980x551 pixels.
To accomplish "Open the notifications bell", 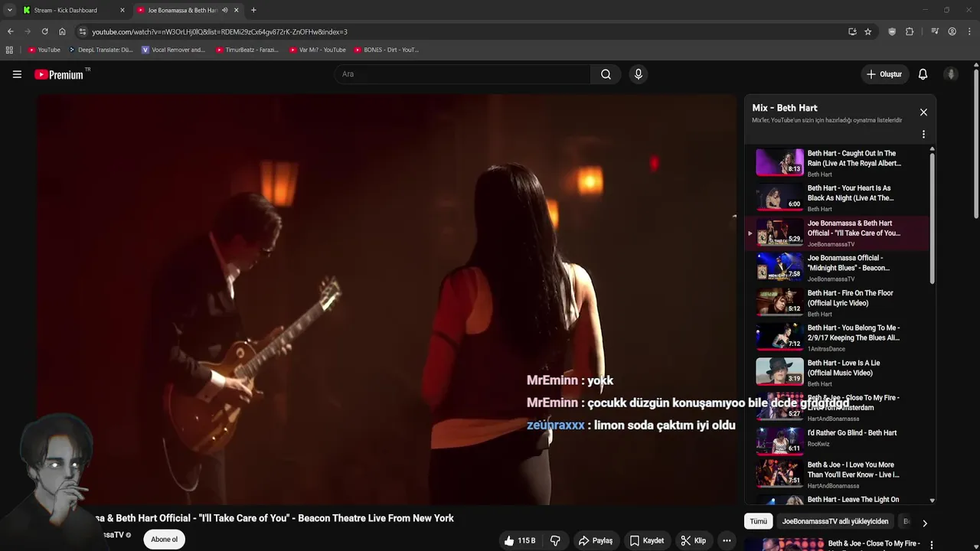I will point(923,74).
